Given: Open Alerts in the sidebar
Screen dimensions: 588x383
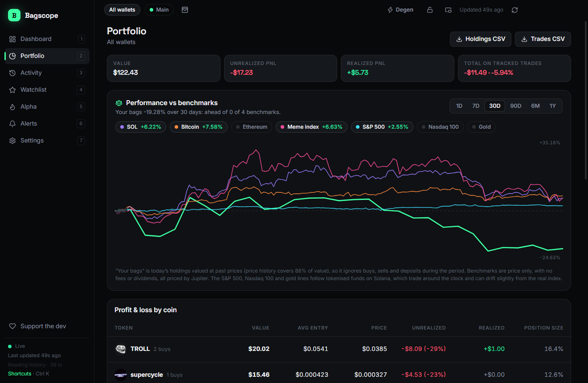Looking at the screenshot, I should point(47,124).
